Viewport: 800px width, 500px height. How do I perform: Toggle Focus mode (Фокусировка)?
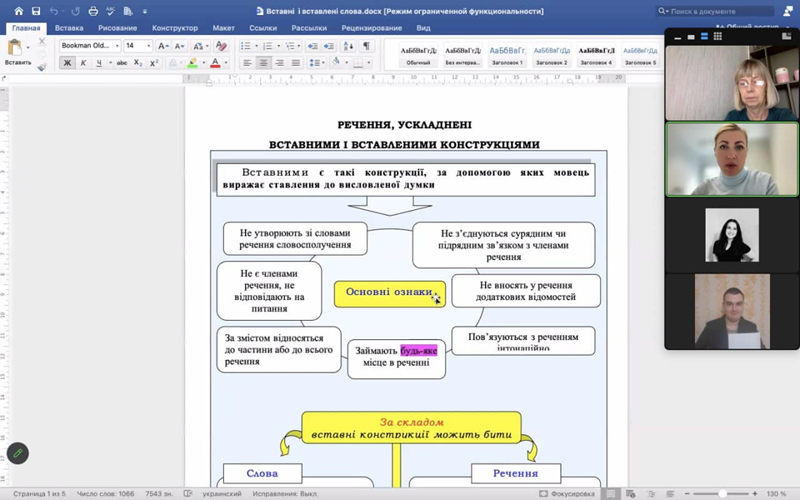point(567,493)
